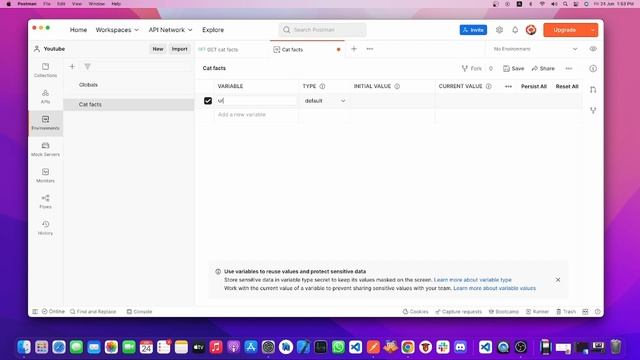640x360 pixels.
Task: Toggle the sidebar icon in status bar
Action: click(x=35, y=311)
